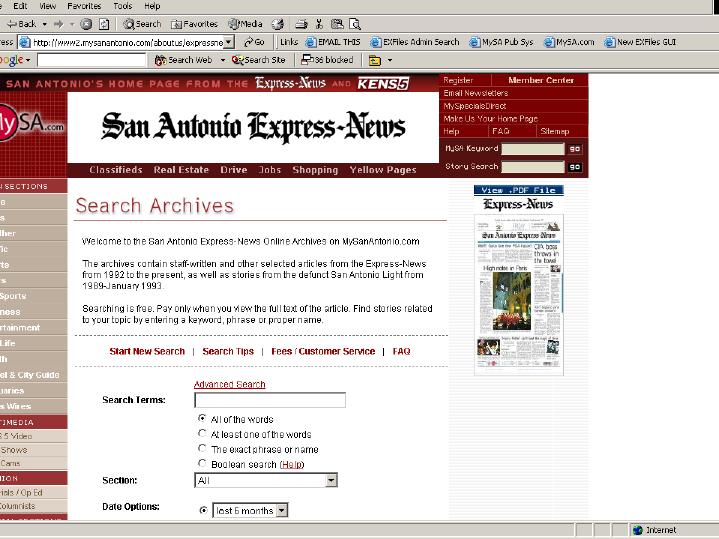The height and width of the screenshot is (539, 719).
Task: Open the Search Web options dropdown arrow
Action: point(223,60)
